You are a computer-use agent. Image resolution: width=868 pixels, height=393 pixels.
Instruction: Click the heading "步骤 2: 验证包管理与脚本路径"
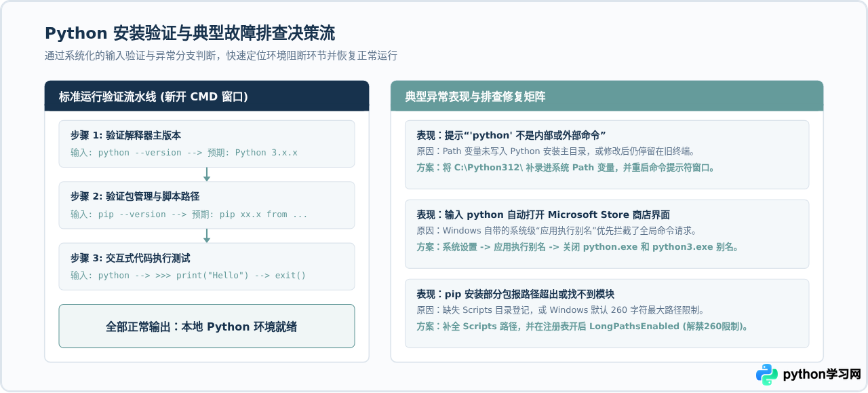[x=135, y=196]
